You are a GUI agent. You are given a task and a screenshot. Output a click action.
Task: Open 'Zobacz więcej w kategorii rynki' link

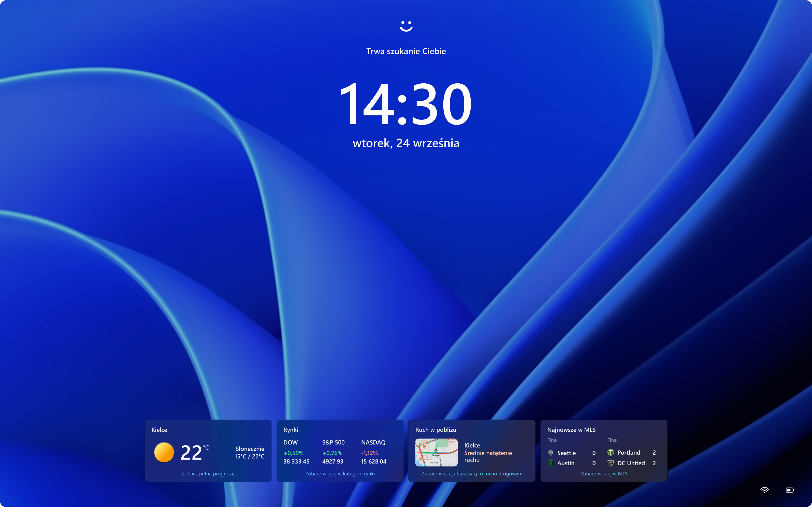coord(340,473)
